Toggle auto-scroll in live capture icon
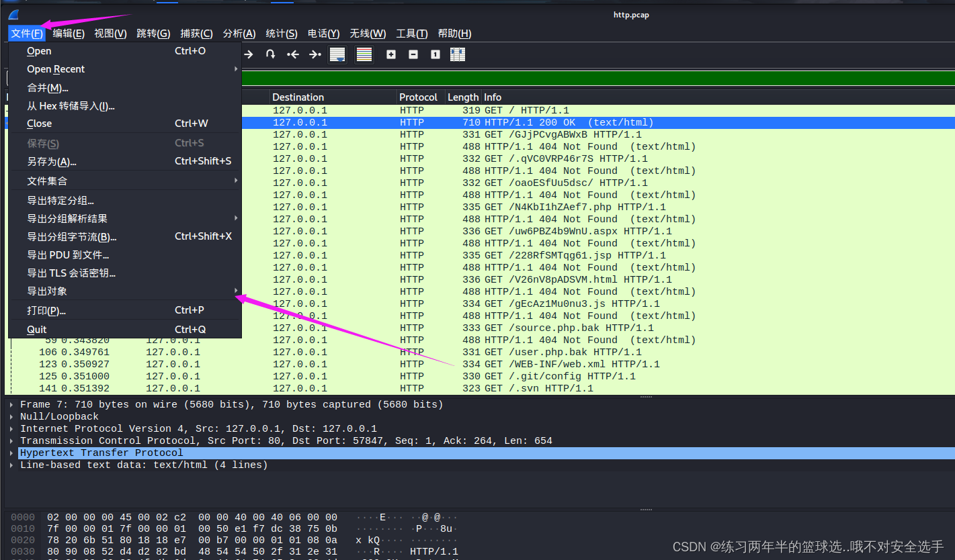The width and height of the screenshot is (955, 560). [337, 54]
